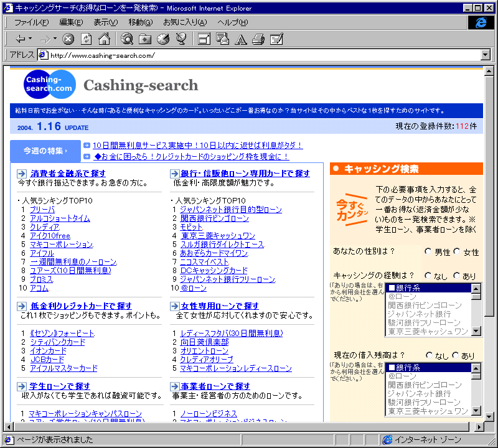
Task: Click the Forward arrow toolbar button
Action: [x=45, y=39]
